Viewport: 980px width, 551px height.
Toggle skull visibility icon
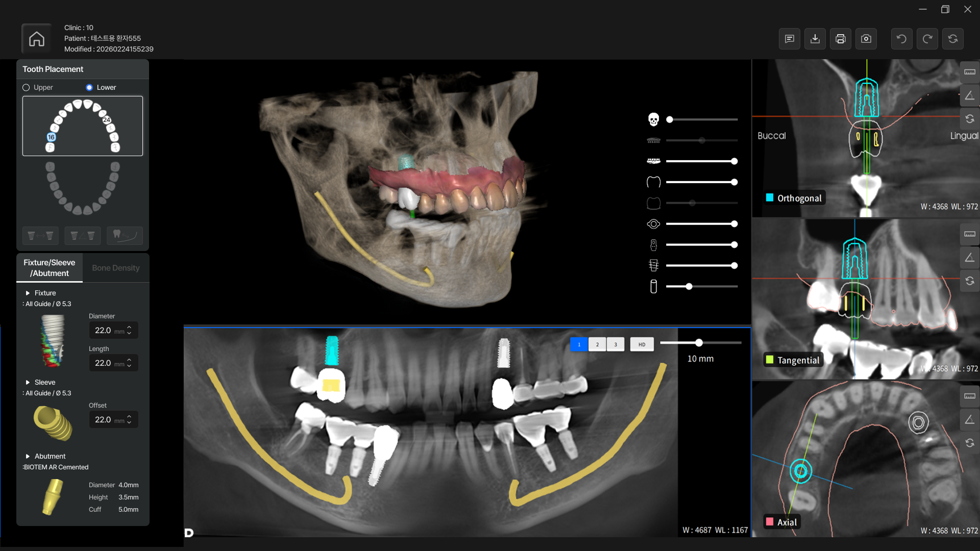(653, 119)
